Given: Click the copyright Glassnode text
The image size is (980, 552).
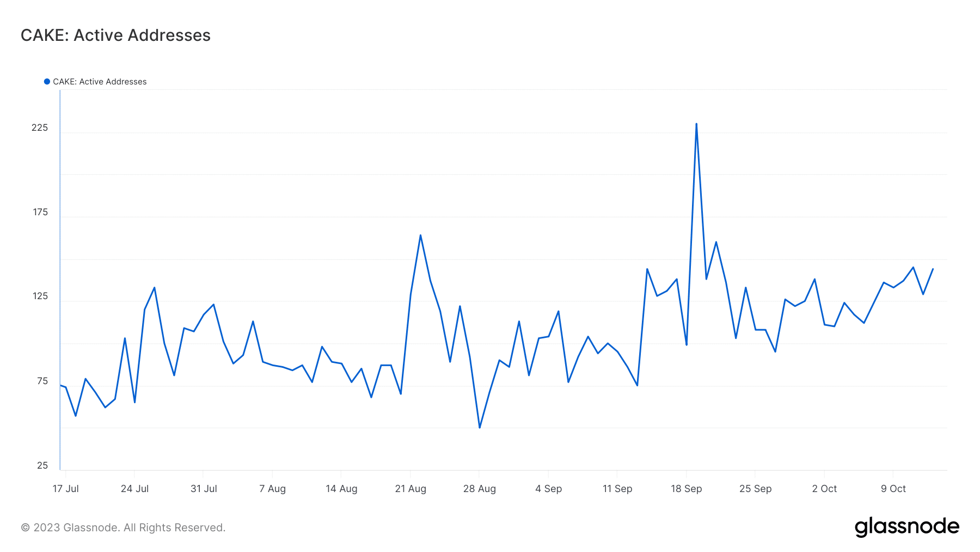Looking at the screenshot, I should [x=123, y=527].
